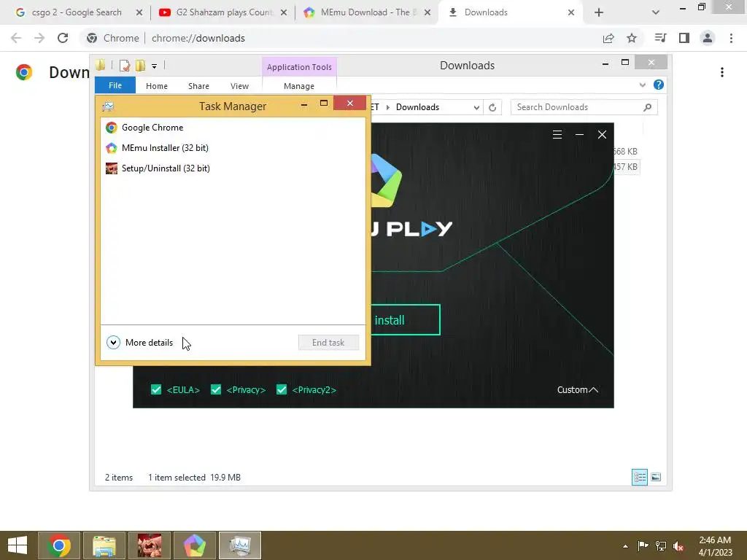Screen dimensions: 747x560
Task: Open a new Chrome tab
Action: 599,13
